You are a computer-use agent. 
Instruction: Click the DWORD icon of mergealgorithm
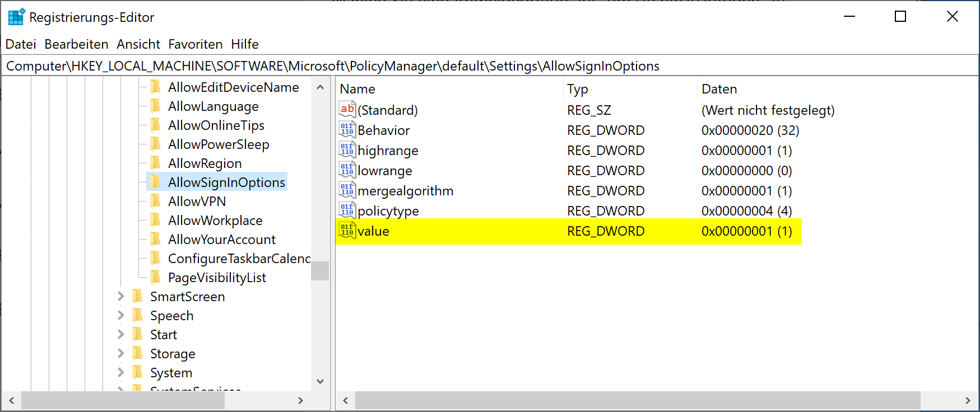[x=347, y=190]
